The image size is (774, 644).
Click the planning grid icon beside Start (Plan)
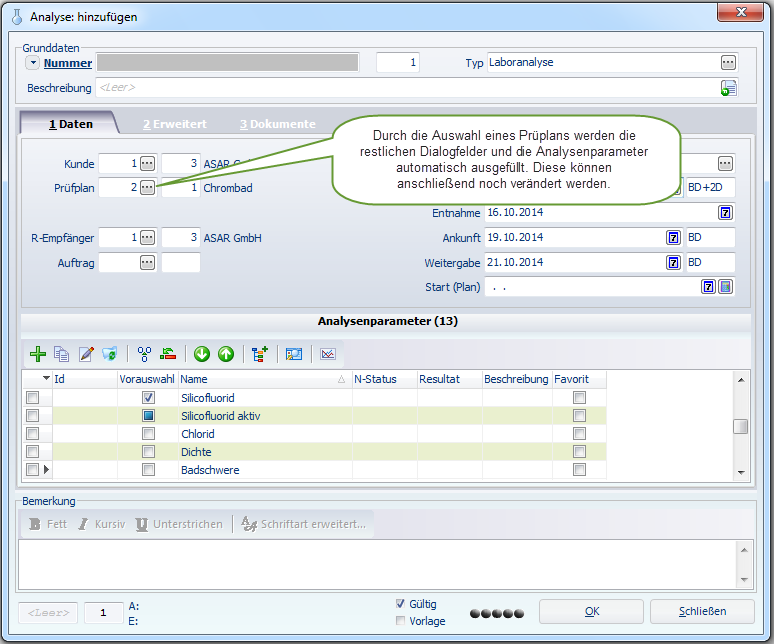(725, 287)
